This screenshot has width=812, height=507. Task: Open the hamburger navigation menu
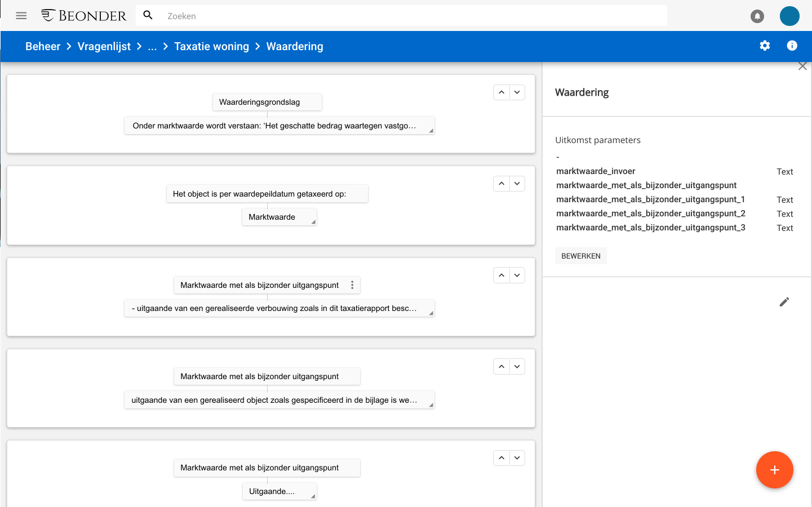click(x=21, y=16)
